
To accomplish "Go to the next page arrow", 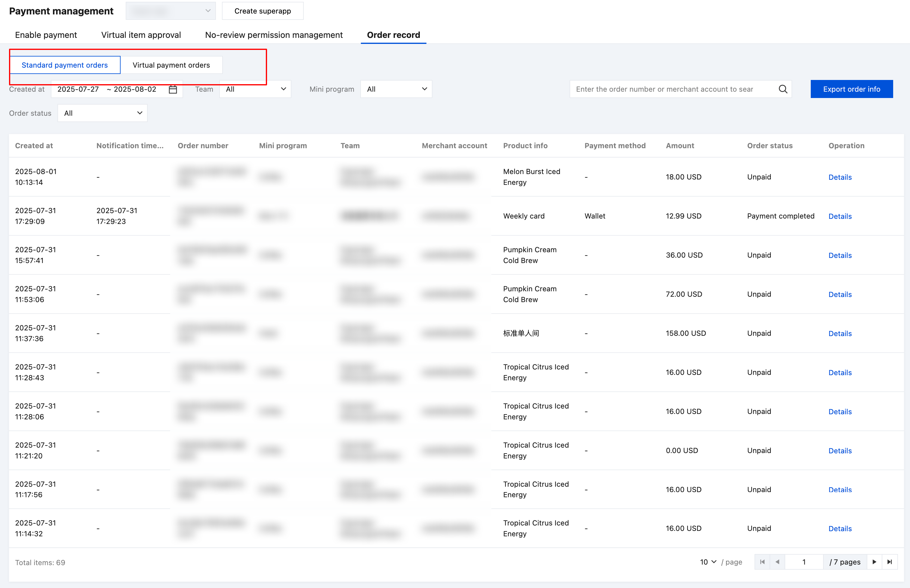I will (874, 562).
